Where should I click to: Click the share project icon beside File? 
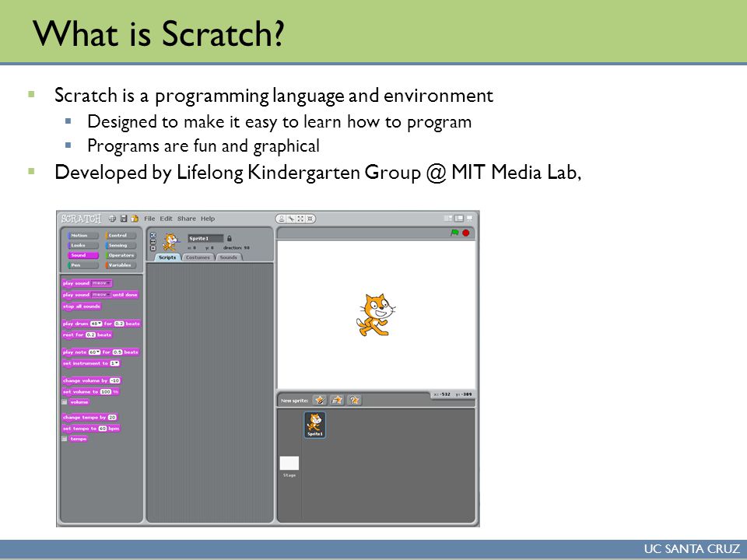click(x=135, y=219)
